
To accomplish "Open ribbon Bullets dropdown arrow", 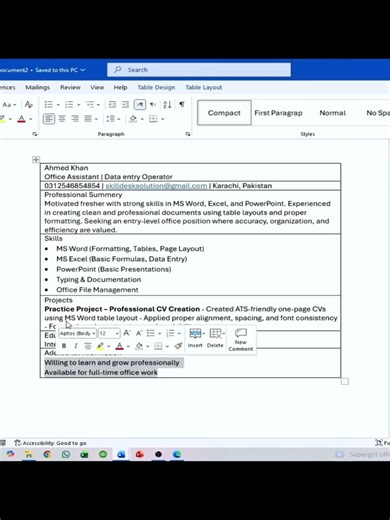I will [58, 105].
